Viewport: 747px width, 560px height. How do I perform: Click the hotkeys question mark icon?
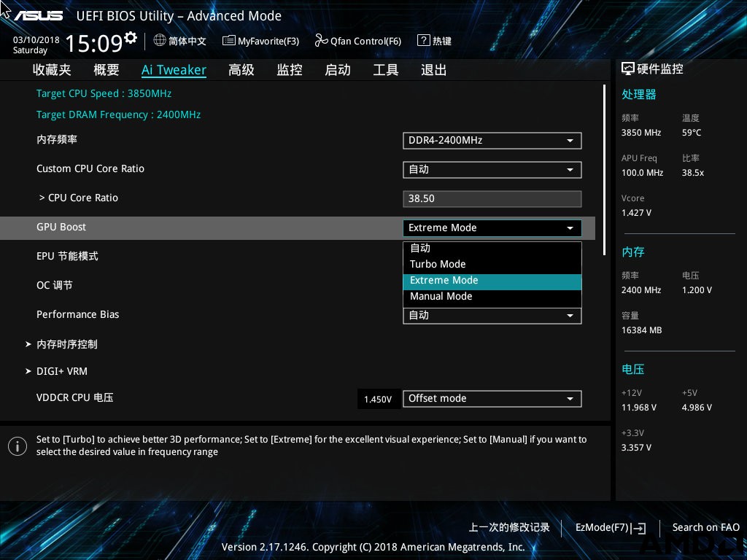423,41
